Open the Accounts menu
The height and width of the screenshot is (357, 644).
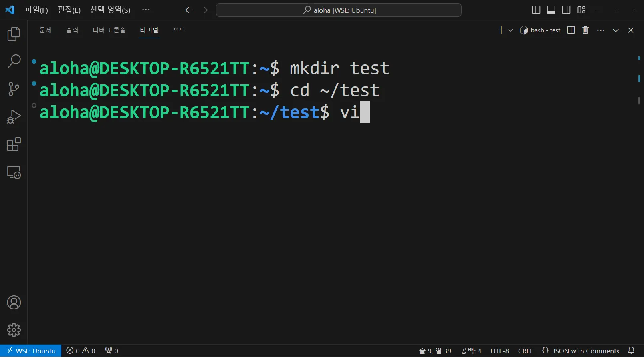click(14, 303)
